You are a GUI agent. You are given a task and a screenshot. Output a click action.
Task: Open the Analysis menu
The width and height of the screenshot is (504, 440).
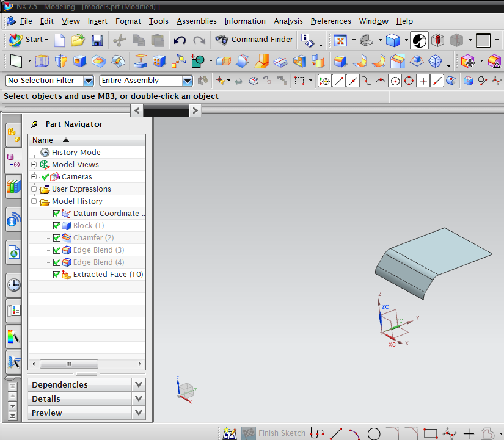(x=288, y=21)
